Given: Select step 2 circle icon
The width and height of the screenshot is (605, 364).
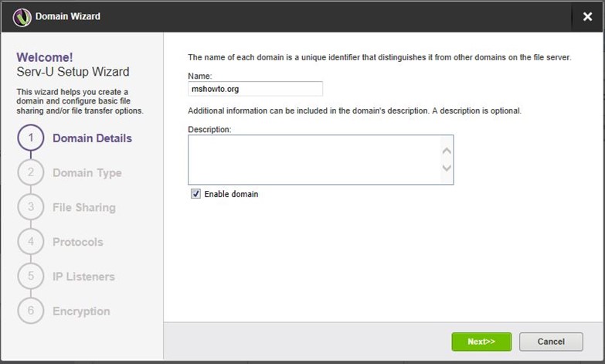Looking at the screenshot, I should click(31, 172).
